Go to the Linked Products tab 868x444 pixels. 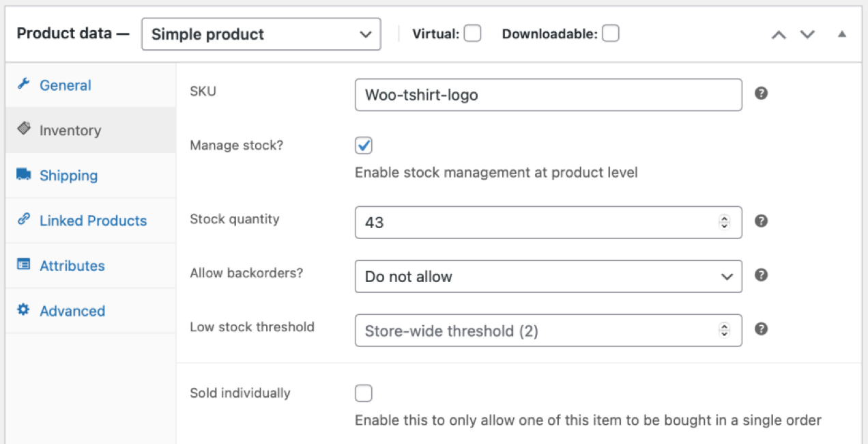tap(91, 221)
